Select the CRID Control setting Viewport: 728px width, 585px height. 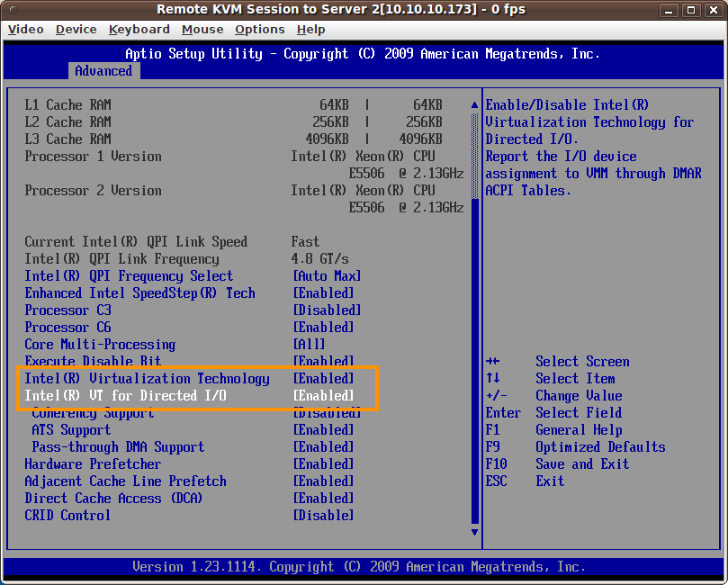point(67,516)
